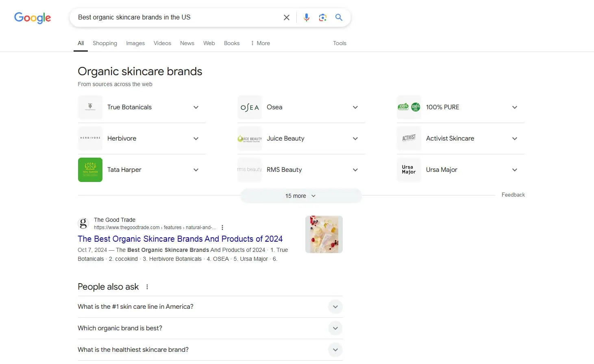The image size is (594, 364).
Task: Clear the search box with the X icon
Action: [x=287, y=17]
